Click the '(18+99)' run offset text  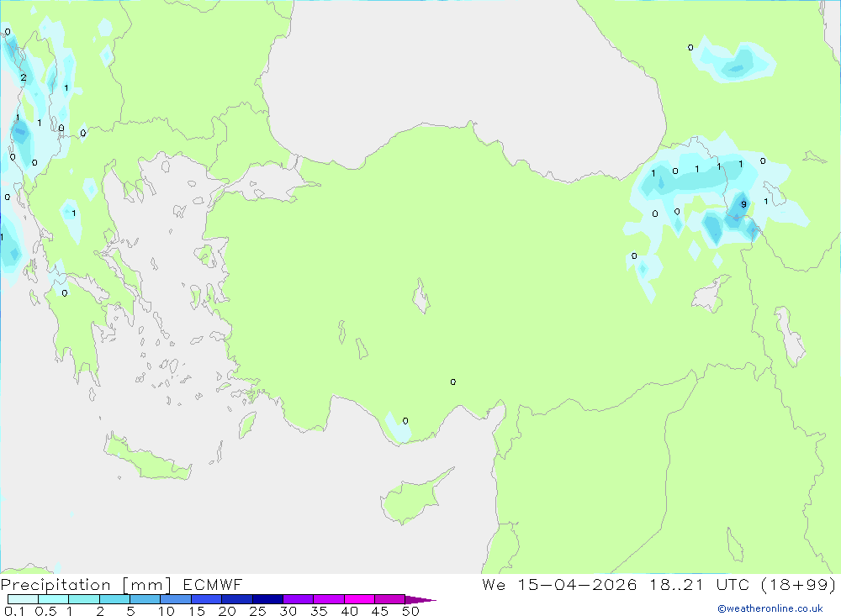pyautogui.click(x=798, y=585)
